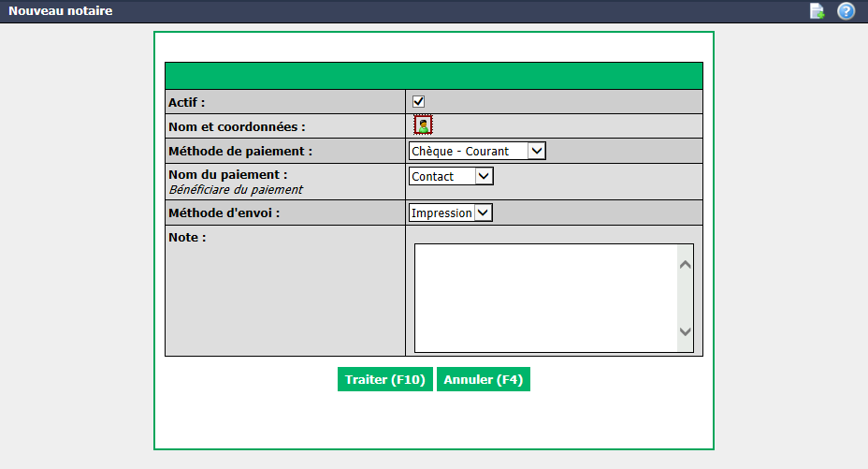Click the Annuler (F4) button

click(x=484, y=379)
